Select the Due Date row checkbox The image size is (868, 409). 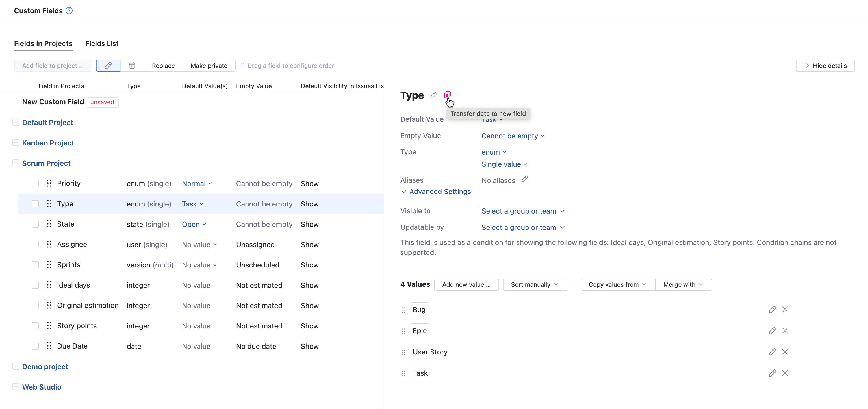click(x=35, y=346)
